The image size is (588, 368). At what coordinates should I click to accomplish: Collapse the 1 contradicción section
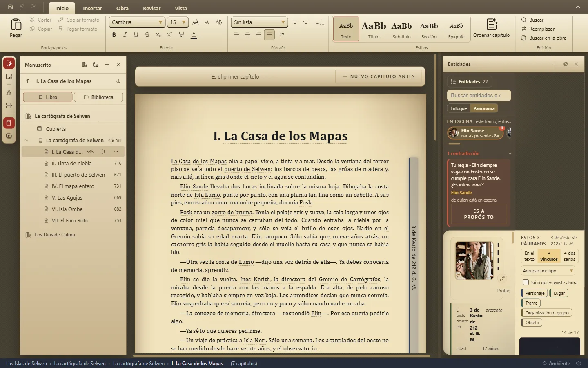pos(510,153)
